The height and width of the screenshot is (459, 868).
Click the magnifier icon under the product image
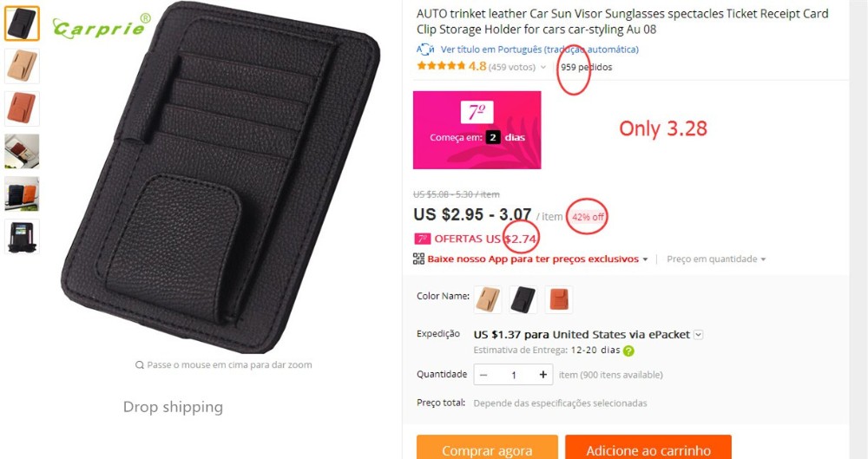click(x=140, y=365)
